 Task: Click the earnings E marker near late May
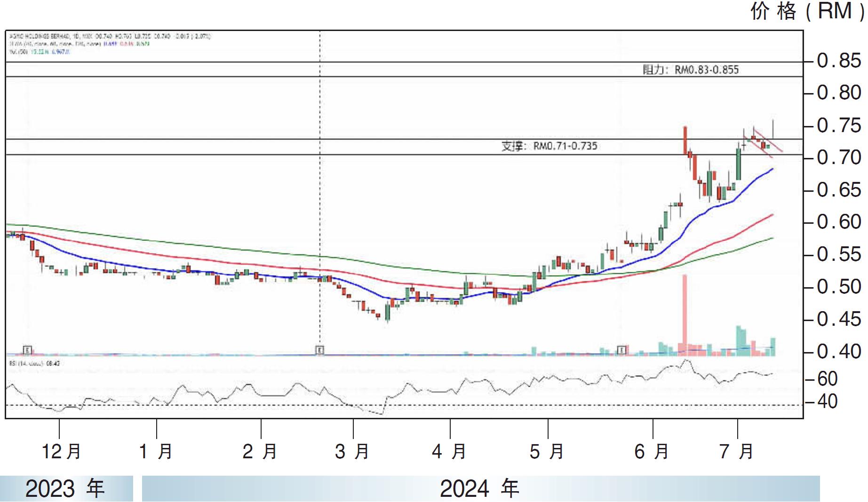click(622, 350)
